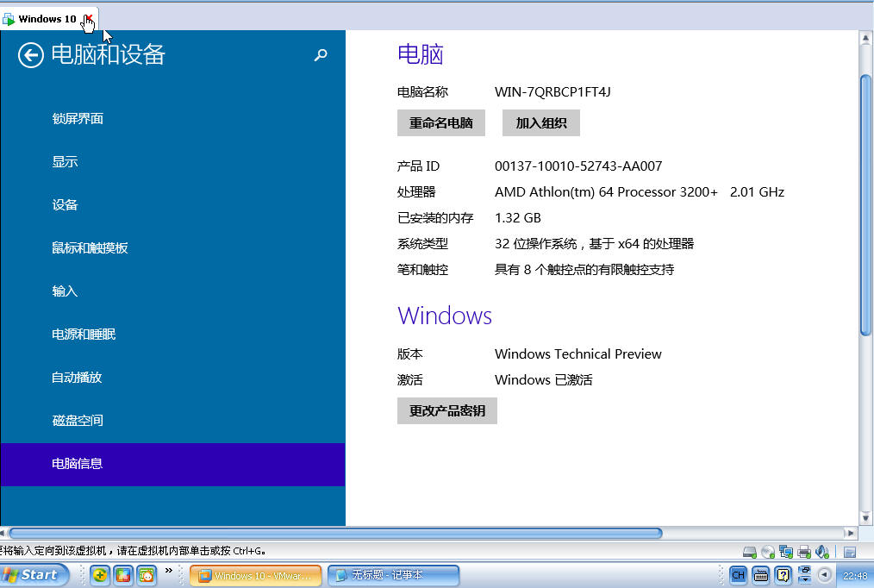Viewport: 874px width, 588px height.
Task: Launch the orange face quick launch icon
Action: click(x=147, y=574)
